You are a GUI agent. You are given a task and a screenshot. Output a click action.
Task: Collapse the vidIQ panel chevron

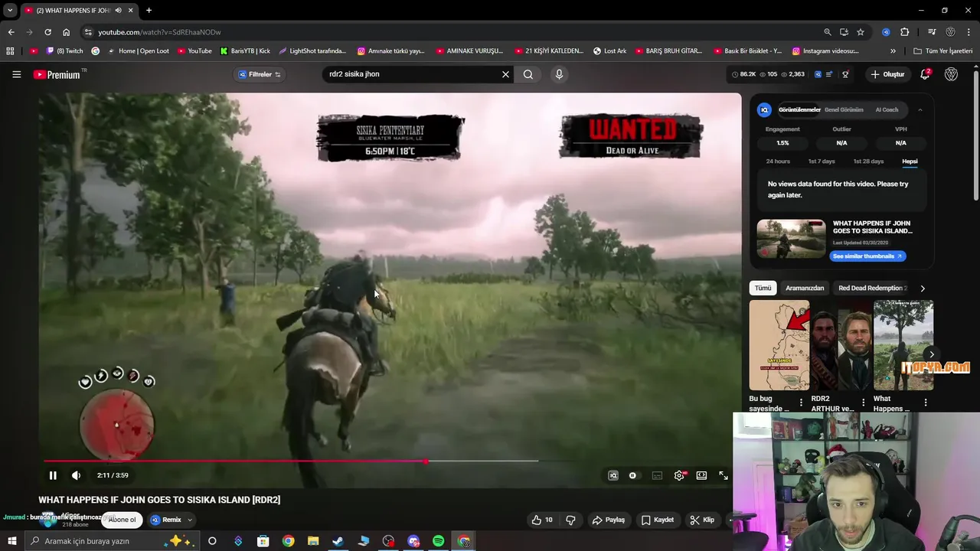coord(920,109)
